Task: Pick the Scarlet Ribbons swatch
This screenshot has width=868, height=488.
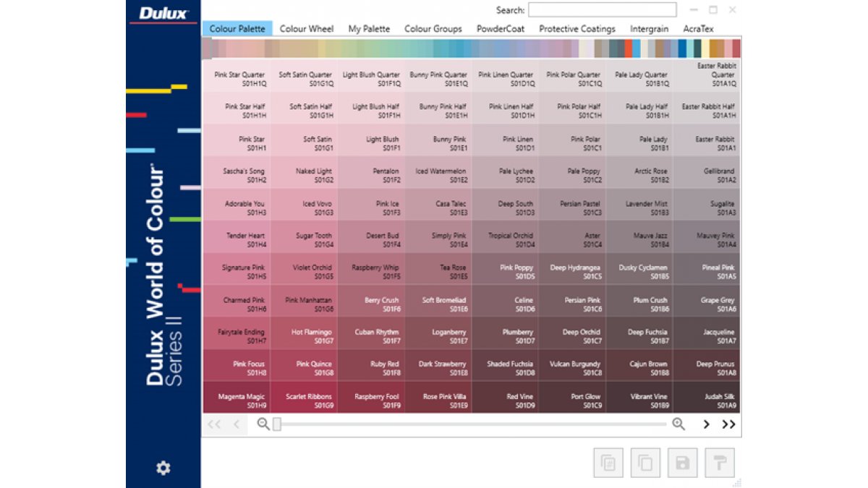Action: tap(304, 397)
